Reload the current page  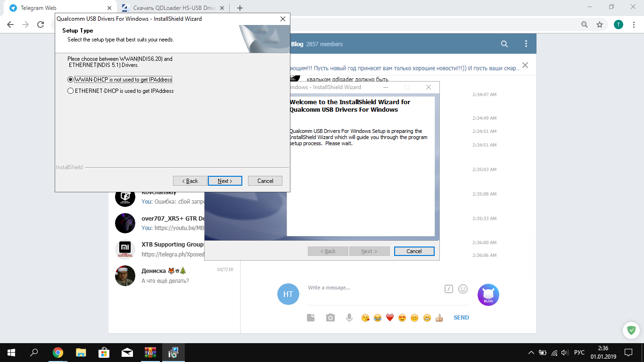tap(41, 25)
